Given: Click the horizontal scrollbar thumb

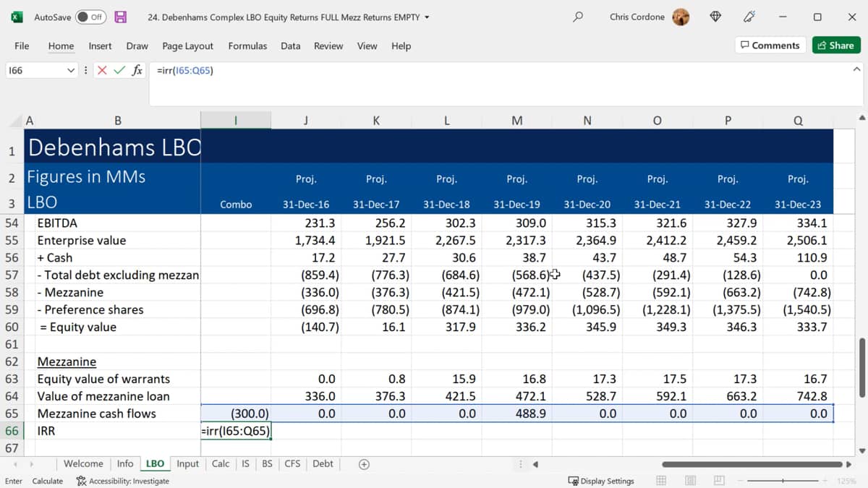Looking at the screenshot, I should (752, 464).
